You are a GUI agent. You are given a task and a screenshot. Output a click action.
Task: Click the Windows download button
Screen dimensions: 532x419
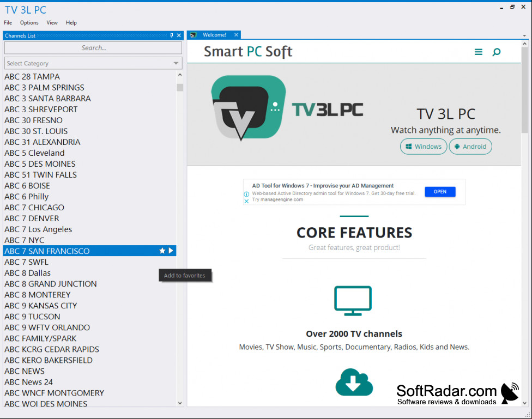(x=424, y=147)
